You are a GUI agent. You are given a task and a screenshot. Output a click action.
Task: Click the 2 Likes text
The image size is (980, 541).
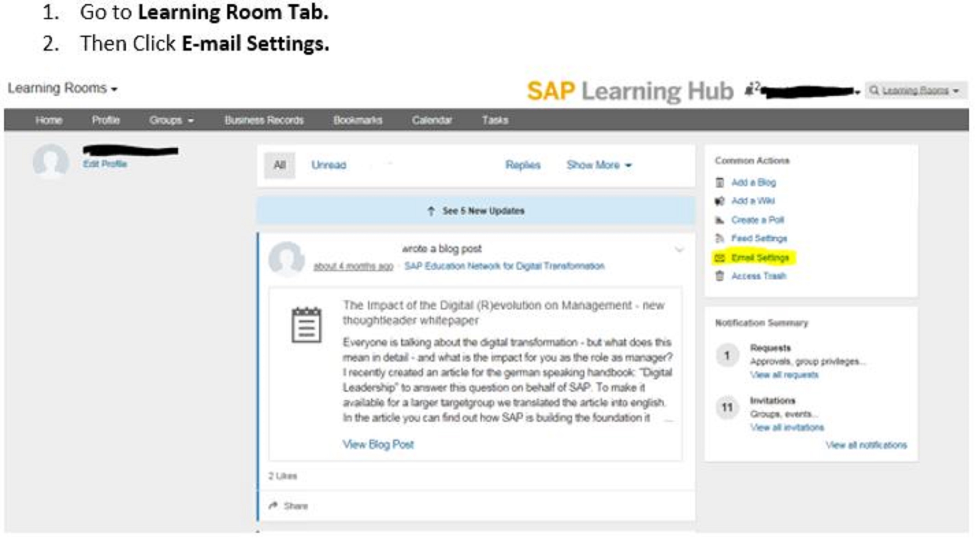(x=283, y=476)
